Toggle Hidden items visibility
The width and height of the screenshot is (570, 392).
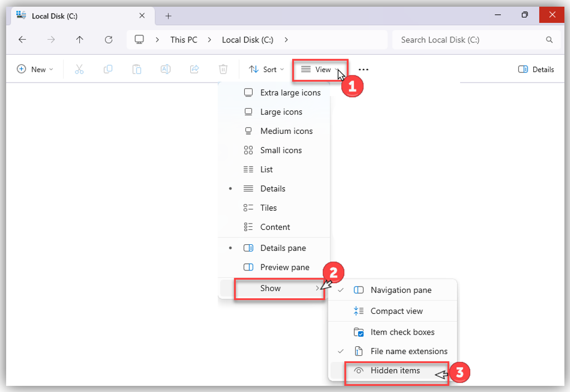395,371
